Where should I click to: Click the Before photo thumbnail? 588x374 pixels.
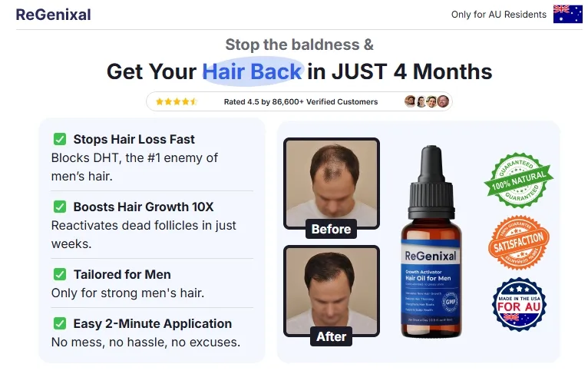click(x=332, y=183)
